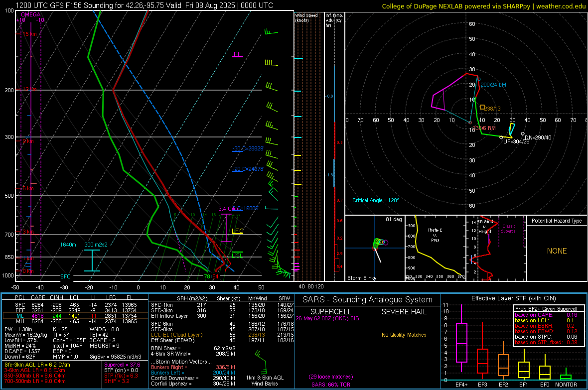Viewport: 588px width, 390px height.
Task: Click the cyan effective inflow layer bracket
Action: coord(92,260)
